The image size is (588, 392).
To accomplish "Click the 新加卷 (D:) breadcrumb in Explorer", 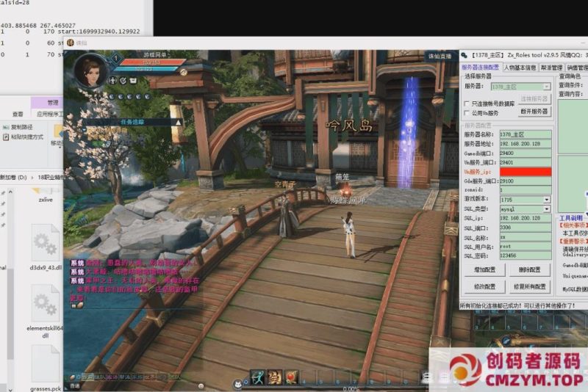I will point(13,178).
